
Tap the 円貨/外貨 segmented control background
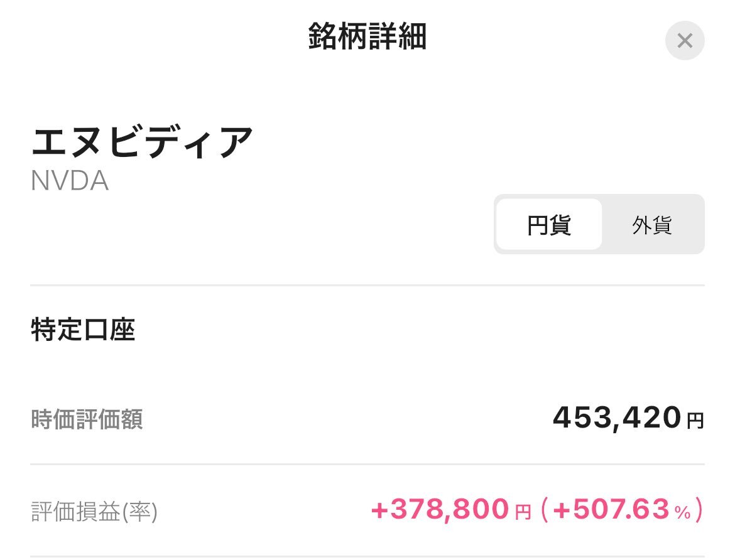point(599,225)
